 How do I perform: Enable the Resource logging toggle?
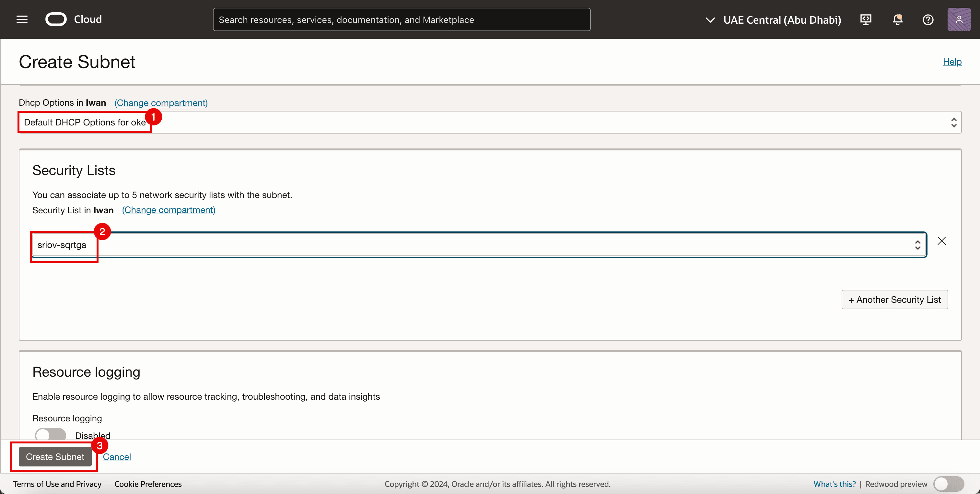tap(51, 435)
